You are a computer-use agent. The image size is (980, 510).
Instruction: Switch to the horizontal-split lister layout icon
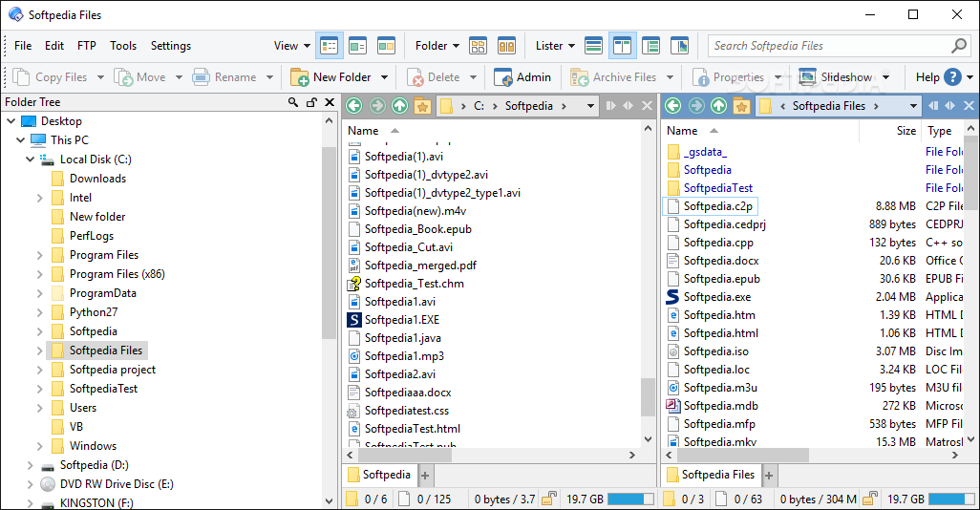coord(593,46)
